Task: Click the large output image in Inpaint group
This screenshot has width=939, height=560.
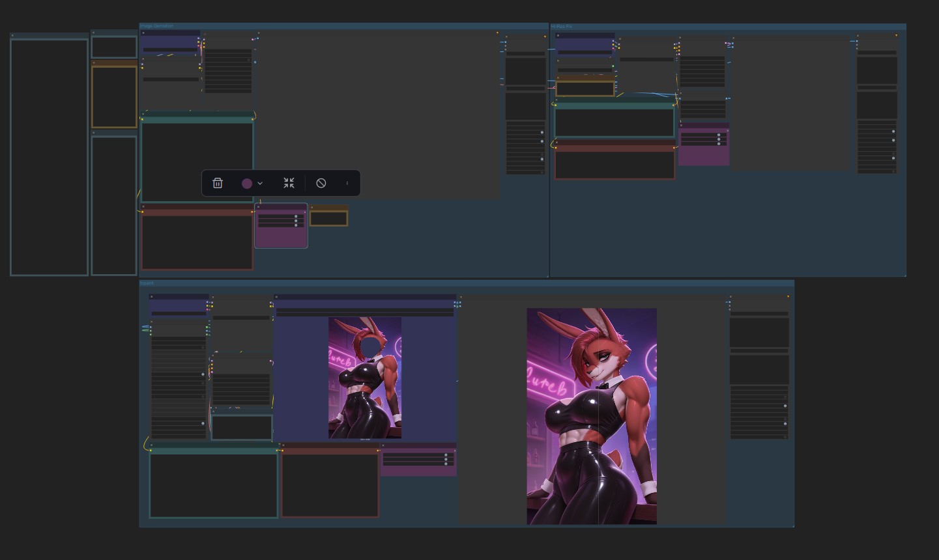Action: (592, 416)
